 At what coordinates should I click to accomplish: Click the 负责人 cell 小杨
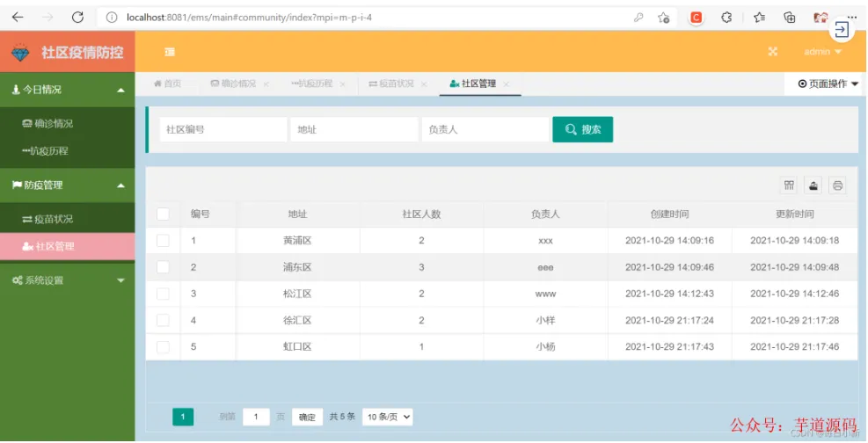pyautogui.click(x=545, y=347)
